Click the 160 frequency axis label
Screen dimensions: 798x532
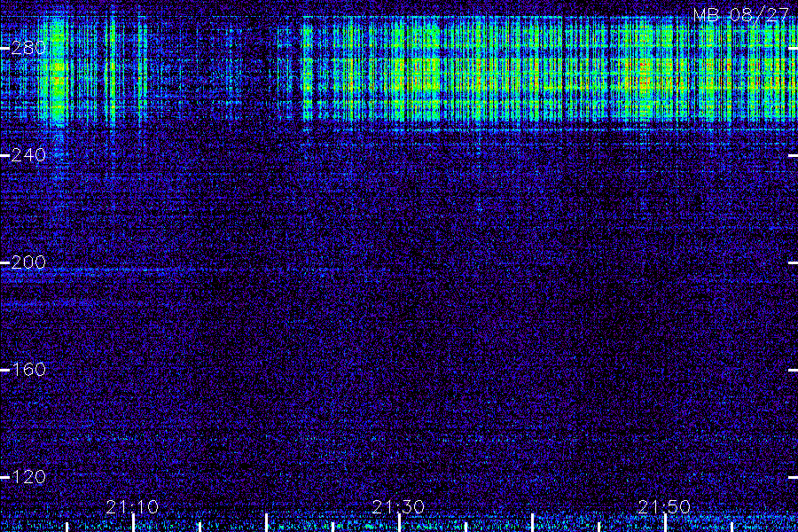28,370
